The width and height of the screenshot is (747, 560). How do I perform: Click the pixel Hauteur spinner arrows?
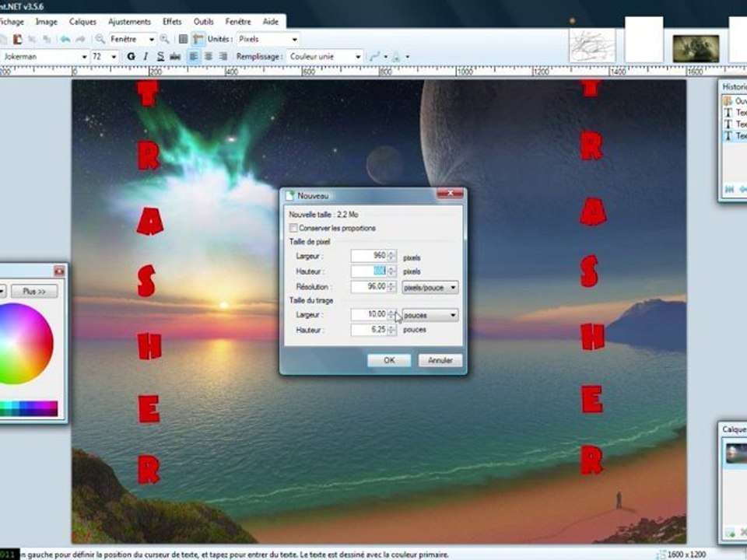(391, 271)
